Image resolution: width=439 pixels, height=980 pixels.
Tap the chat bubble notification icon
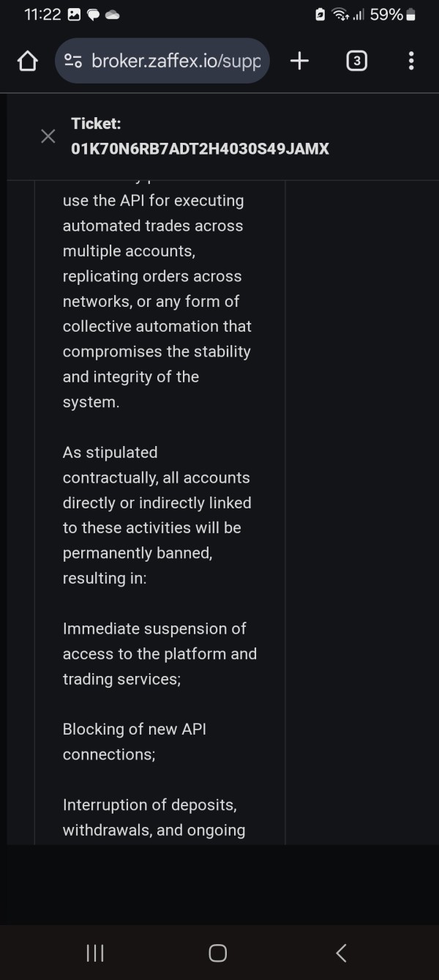(93, 15)
